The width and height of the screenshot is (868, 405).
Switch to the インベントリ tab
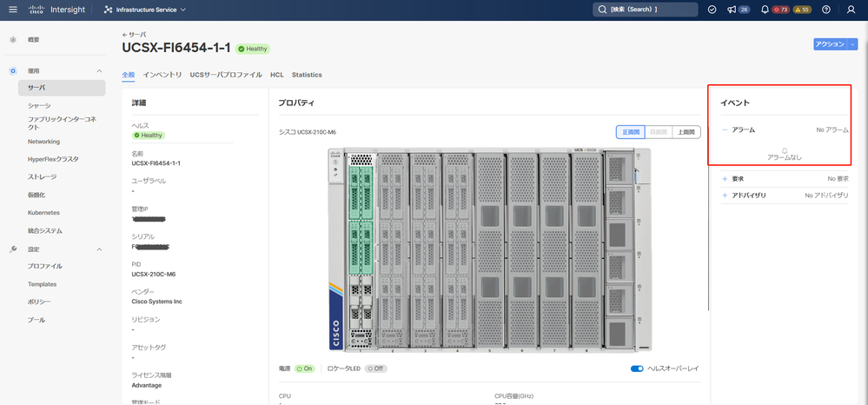tap(162, 75)
